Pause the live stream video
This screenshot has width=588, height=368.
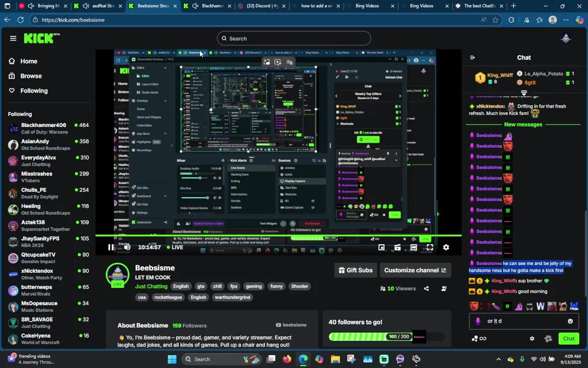[x=111, y=247]
